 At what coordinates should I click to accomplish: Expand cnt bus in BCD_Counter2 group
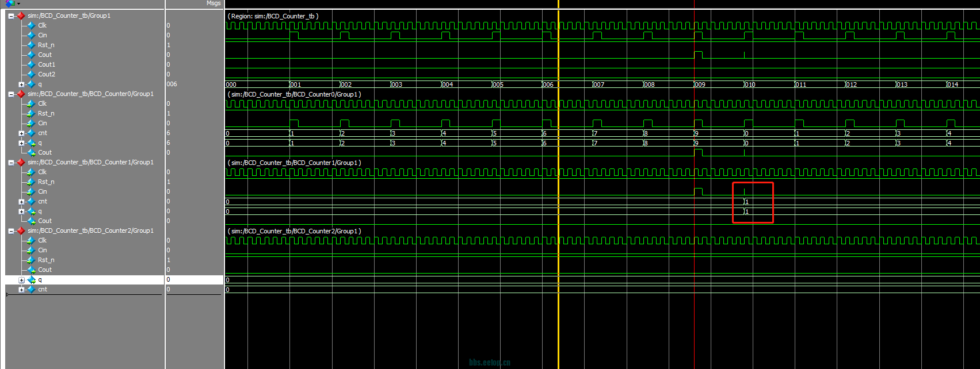point(21,290)
